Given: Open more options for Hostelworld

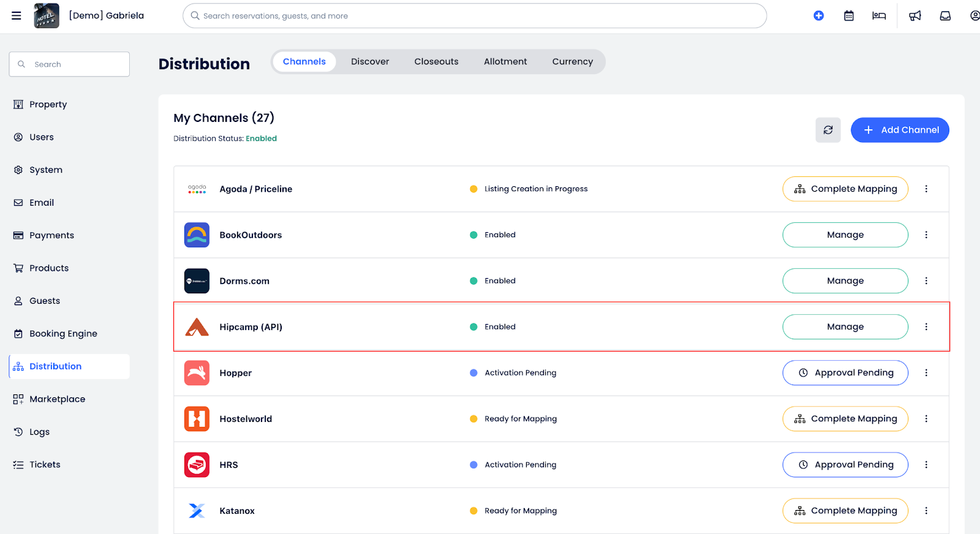Looking at the screenshot, I should [926, 419].
